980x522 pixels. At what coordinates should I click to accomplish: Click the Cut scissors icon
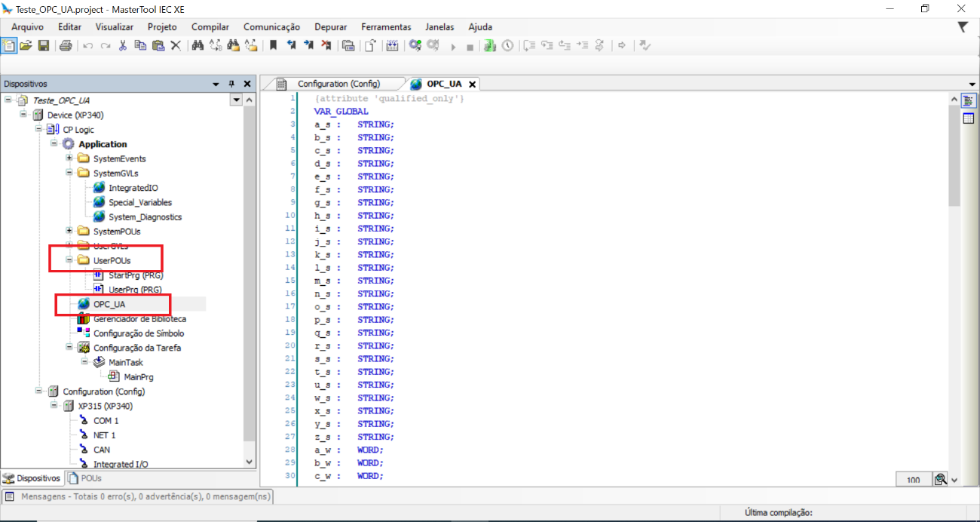[x=123, y=45]
